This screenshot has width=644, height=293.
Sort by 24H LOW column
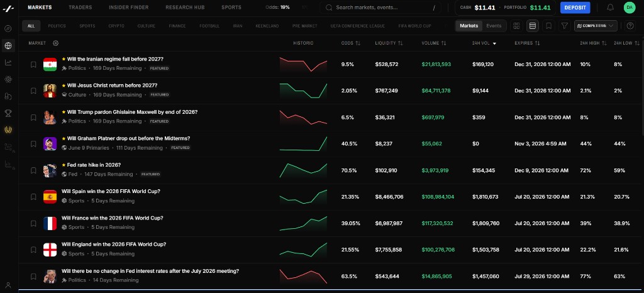[x=626, y=43]
